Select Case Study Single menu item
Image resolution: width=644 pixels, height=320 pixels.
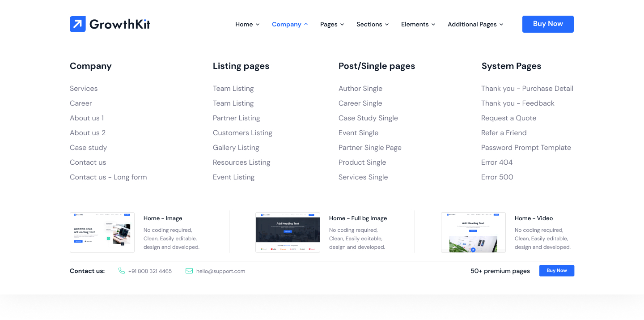click(368, 118)
